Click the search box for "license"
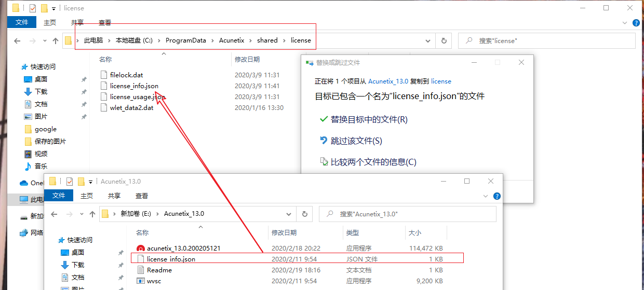This screenshot has width=644, height=290. coord(547,40)
